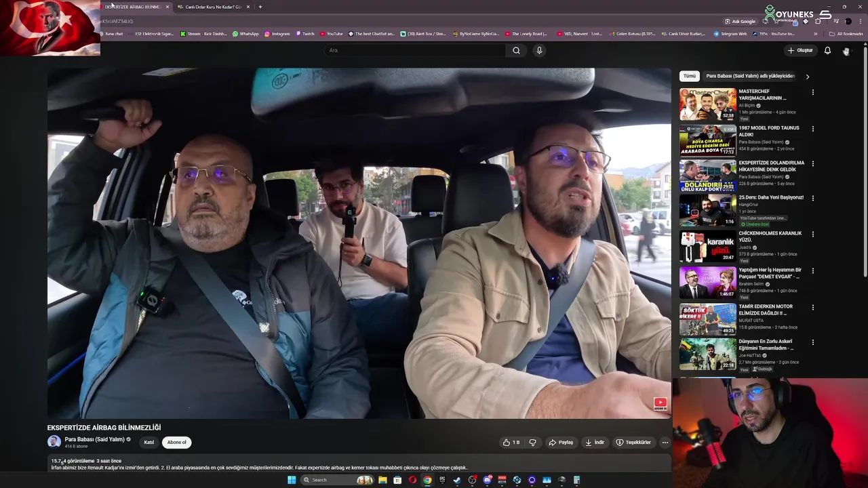Viewport: 868px width, 488px height.
Task: Open options for 25.Ders video
Action: pos(812,199)
